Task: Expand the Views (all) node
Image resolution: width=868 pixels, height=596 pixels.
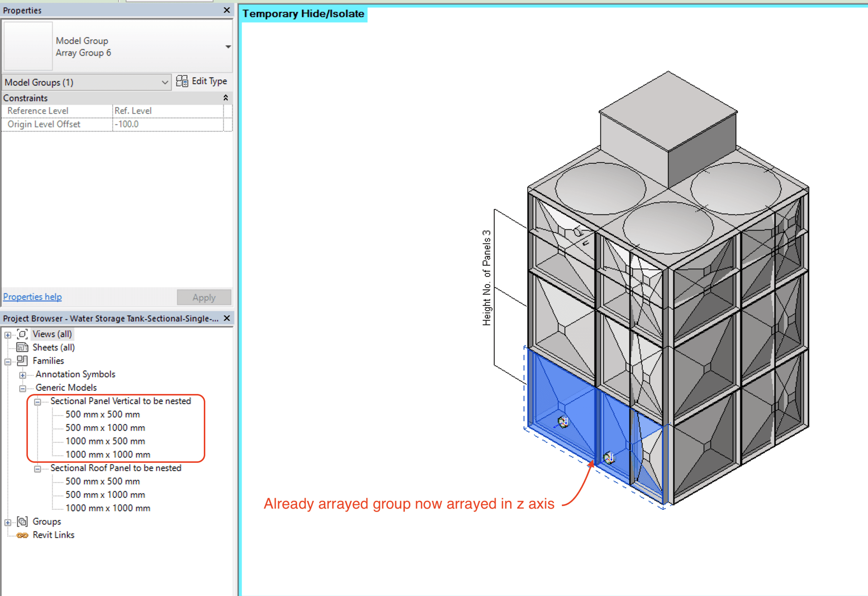Action: [x=7, y=334]
